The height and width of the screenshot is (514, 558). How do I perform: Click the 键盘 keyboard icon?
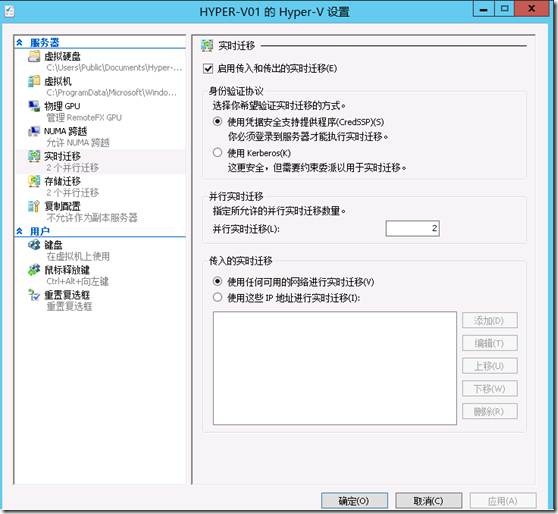click(34, 245)
